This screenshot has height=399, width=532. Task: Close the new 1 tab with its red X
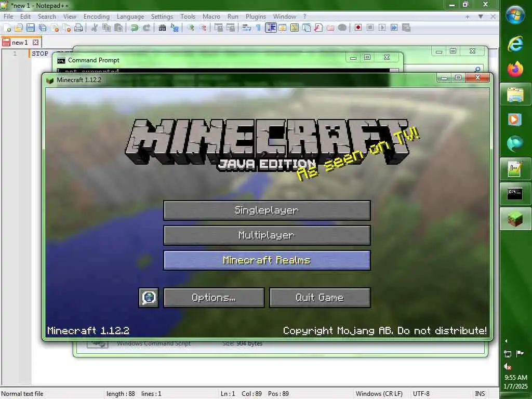[35, 43]
